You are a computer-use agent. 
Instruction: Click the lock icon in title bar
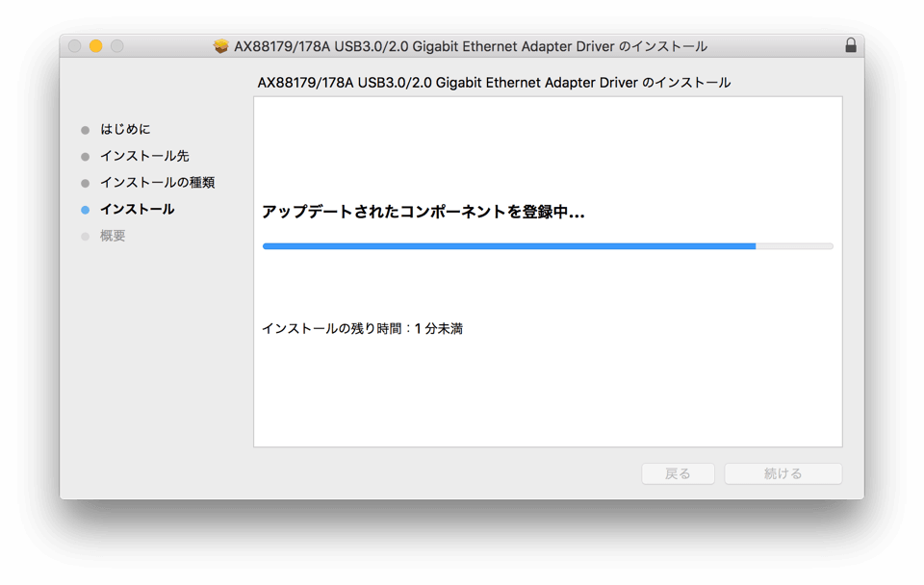click(x=850, y=45)
